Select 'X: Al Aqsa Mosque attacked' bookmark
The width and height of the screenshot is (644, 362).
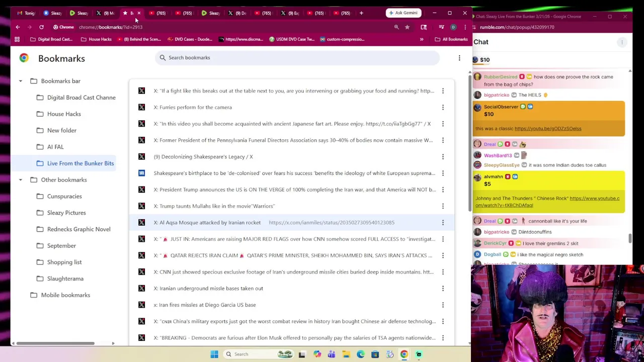click(x=292, y=223)
